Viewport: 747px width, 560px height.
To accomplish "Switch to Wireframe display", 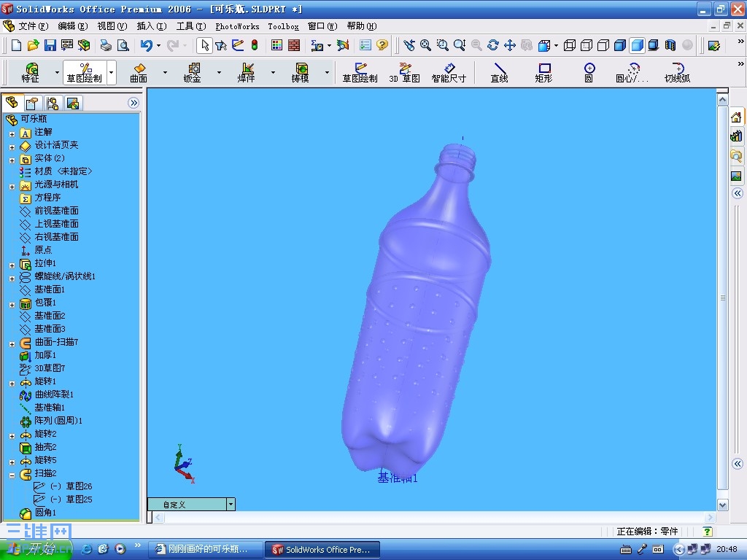I will pos(569,45).
